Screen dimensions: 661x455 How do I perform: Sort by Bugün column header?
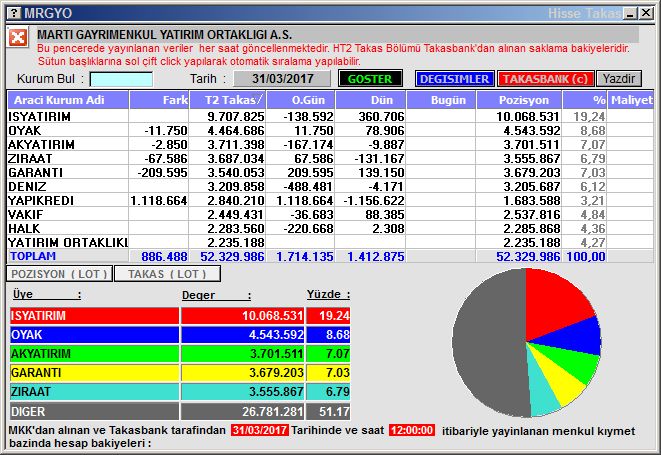[x=441, y=100]
